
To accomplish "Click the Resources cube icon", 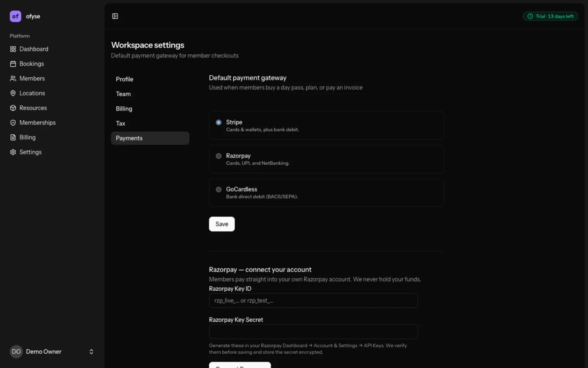I will 13,108.
